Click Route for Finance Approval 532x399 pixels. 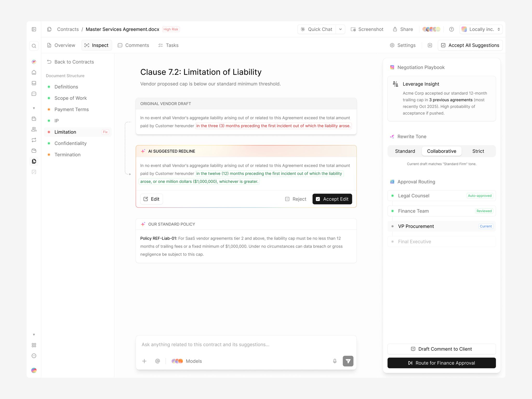click(x=442, y=363)
